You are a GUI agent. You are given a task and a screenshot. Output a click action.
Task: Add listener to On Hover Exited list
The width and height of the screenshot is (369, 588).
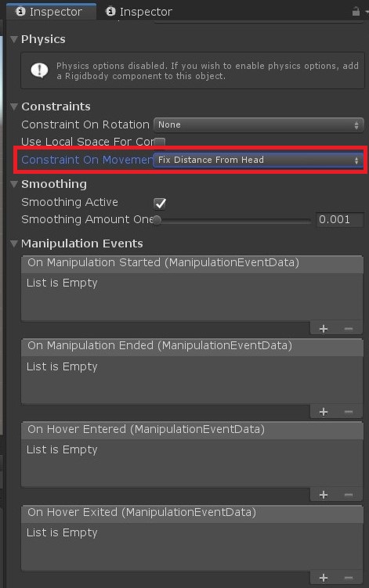coord(324,578)
